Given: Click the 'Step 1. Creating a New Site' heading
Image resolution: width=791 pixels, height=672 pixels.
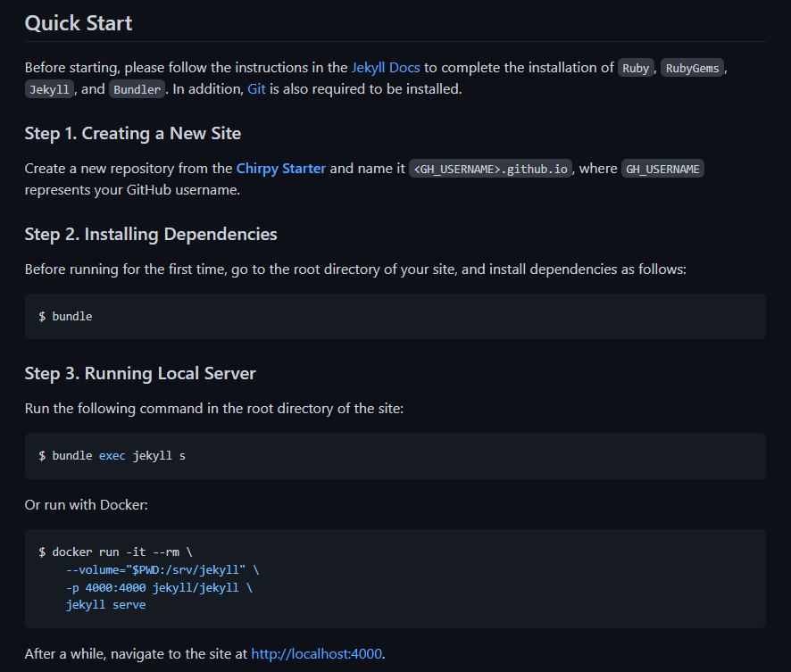Looking at the screenshot, I should tap(133, 133).
